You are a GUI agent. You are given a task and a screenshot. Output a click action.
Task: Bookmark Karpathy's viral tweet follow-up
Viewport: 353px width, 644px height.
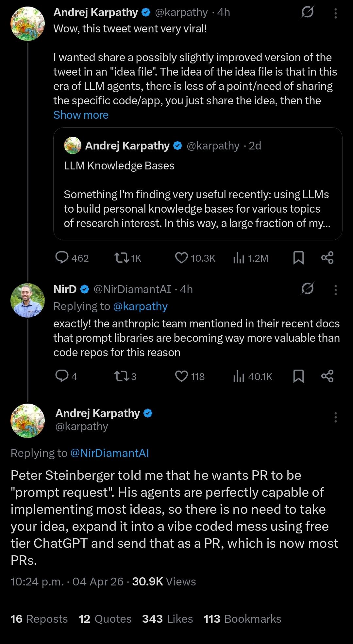pos(298,258)
